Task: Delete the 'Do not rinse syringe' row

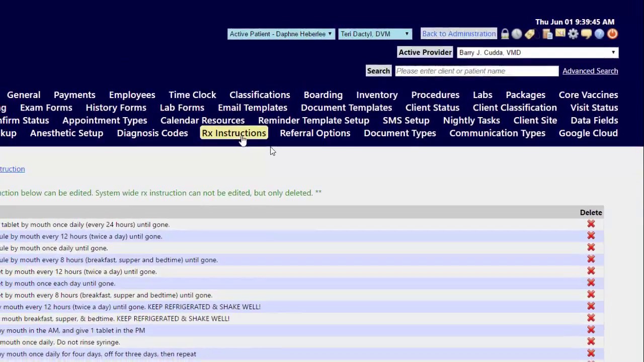Action: click(591, 341)
